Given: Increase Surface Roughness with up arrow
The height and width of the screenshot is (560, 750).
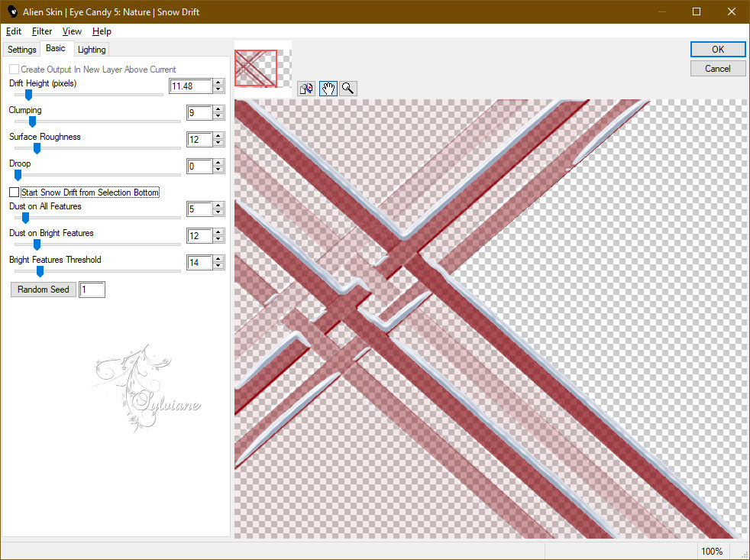Looking at the screenshot, I should 218,137.
